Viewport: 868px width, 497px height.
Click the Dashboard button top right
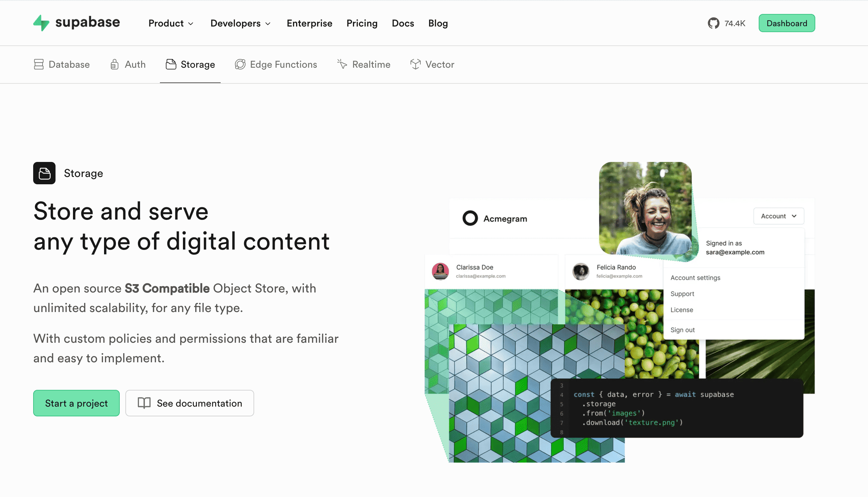pos(787,23)
